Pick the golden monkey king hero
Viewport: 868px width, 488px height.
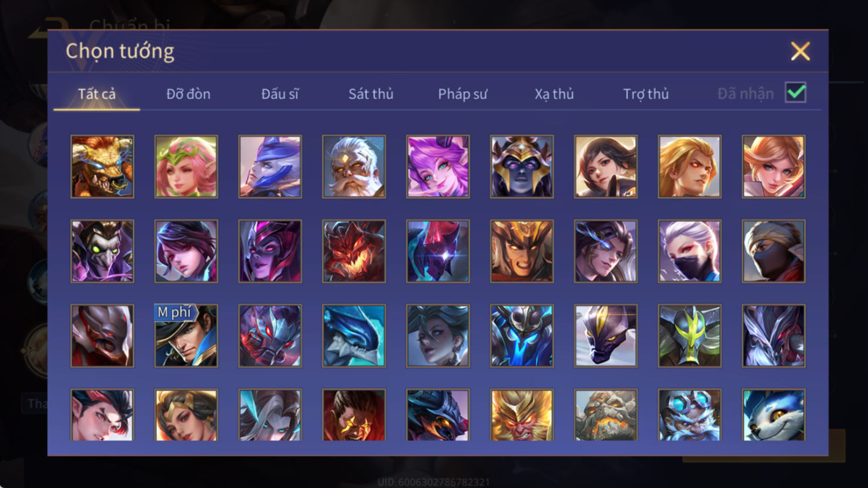tap(522, 415)
